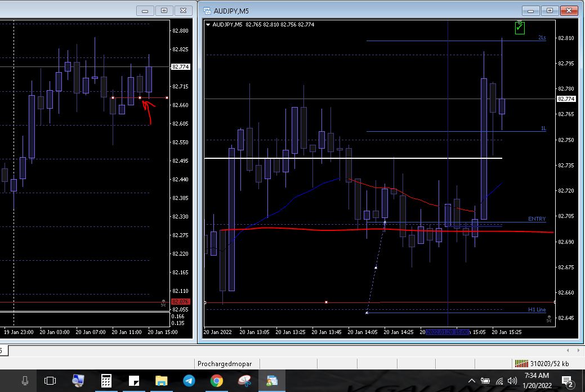The image size is (585, 392).
Task: Open the Snipping Tool in the taskbar
Action: (x=244, y=381)
